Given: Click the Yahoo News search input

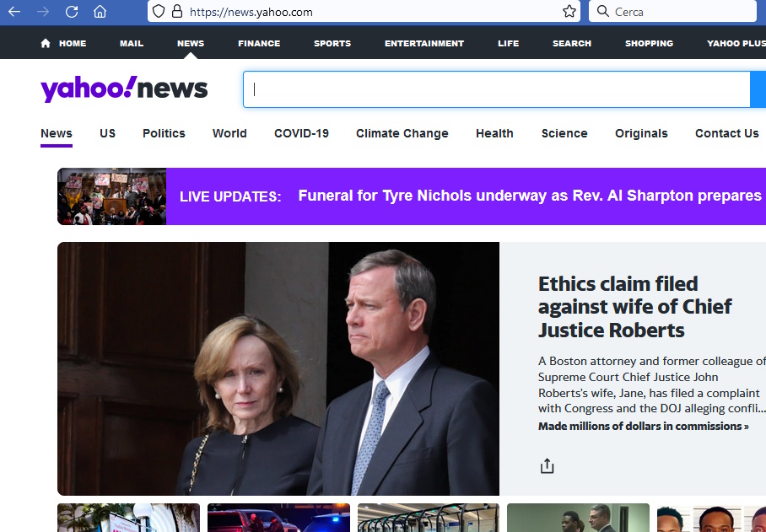Looking at the screenshot, I should (496, 89).
